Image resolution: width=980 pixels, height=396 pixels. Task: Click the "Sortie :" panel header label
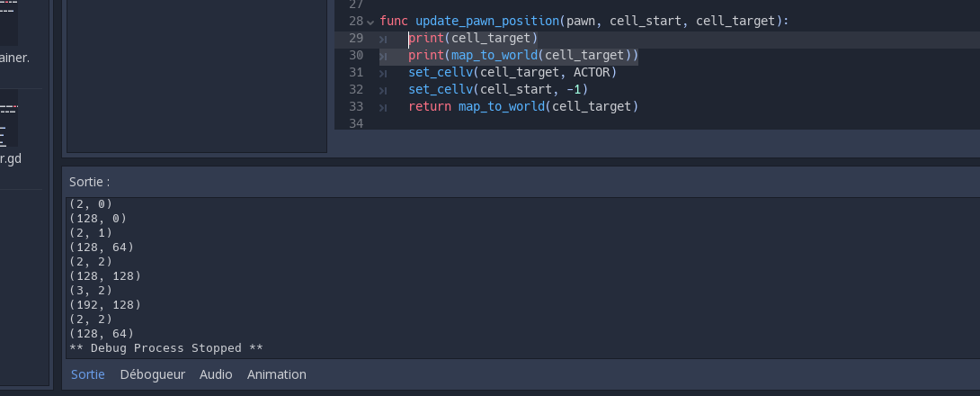[89, 182]
